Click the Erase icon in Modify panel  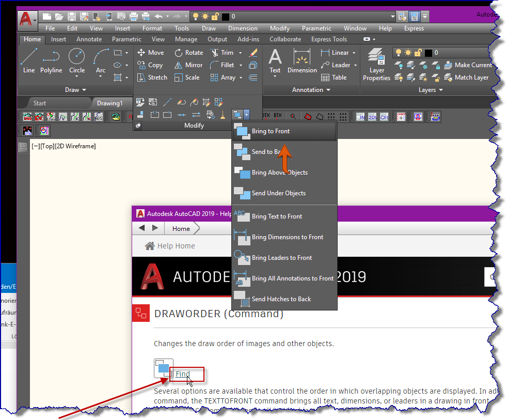253,52
